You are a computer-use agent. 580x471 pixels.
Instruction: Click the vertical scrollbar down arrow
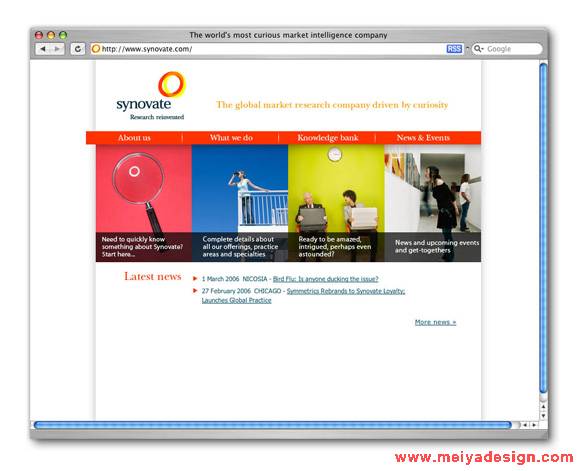click(543, 416)
